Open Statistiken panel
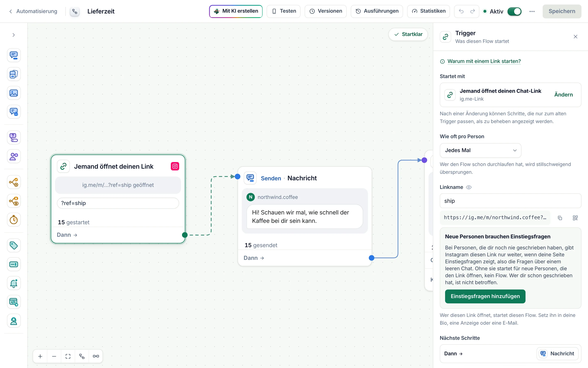 [428, 11]
